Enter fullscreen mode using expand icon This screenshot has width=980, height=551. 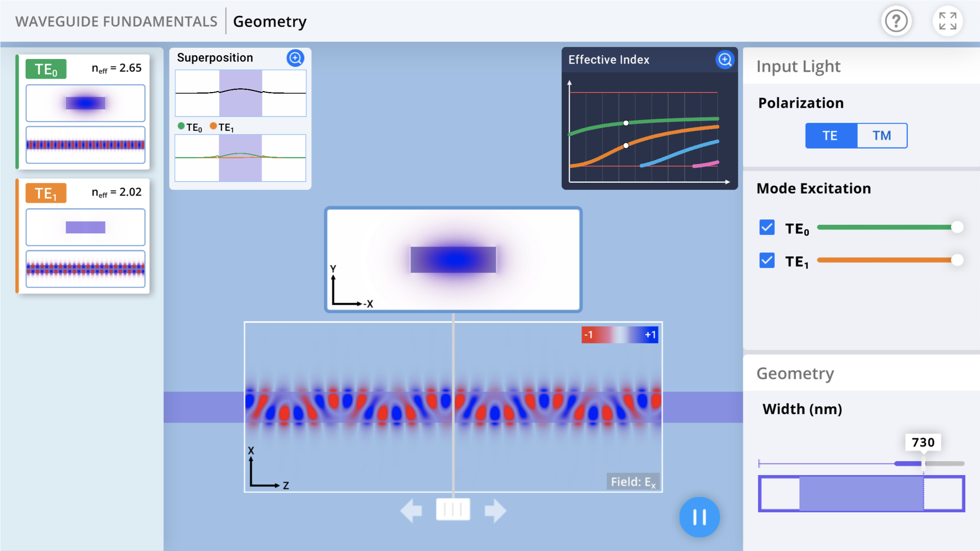point(948,22)
